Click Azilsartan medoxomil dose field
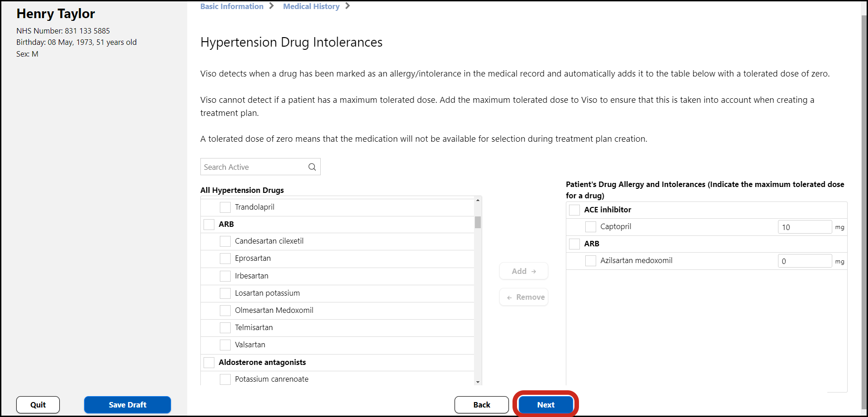The image size is (868, 417). (x=804, y=261)
